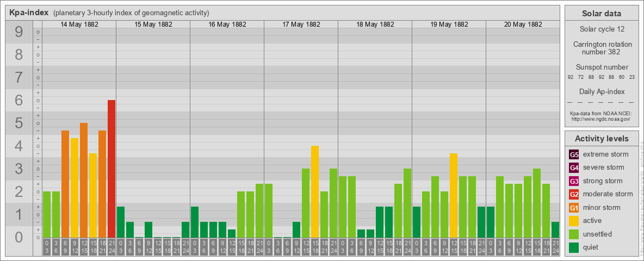Click 'Kpa-data from NOAA NCEI:' text
Viewport: 644px width, 261px height.
[601, 113]
